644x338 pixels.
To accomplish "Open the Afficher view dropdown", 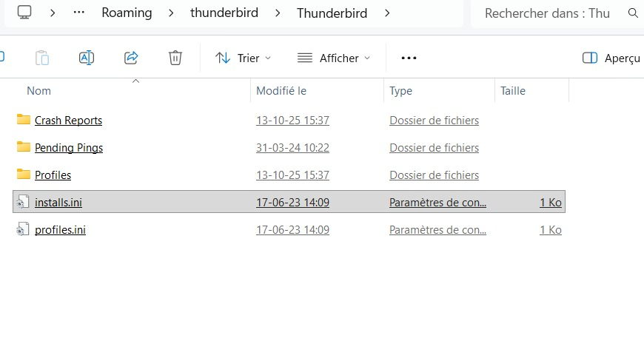I will tap(333, 58).
